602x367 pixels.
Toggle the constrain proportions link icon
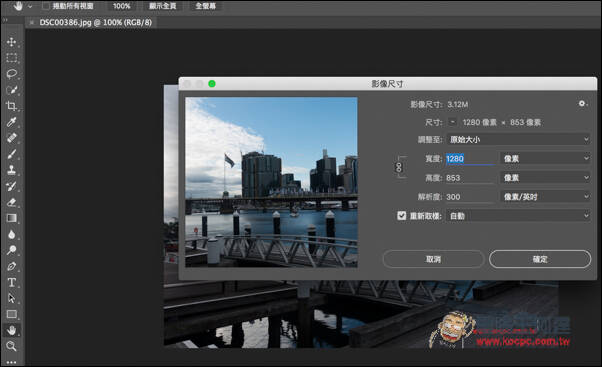[x=399, y=167]
